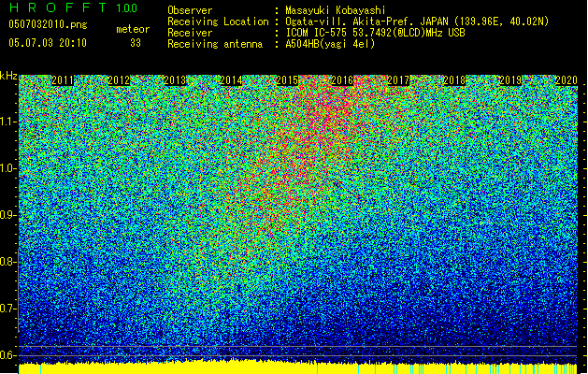Click the timestamp 05.07.03 20:10
The height and width of the screenshot is (374, 588).
click(x=48, y=43)
